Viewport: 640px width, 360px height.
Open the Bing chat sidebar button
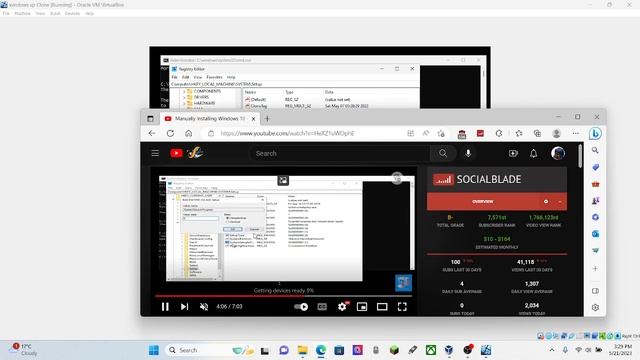(x=595, y=133)
